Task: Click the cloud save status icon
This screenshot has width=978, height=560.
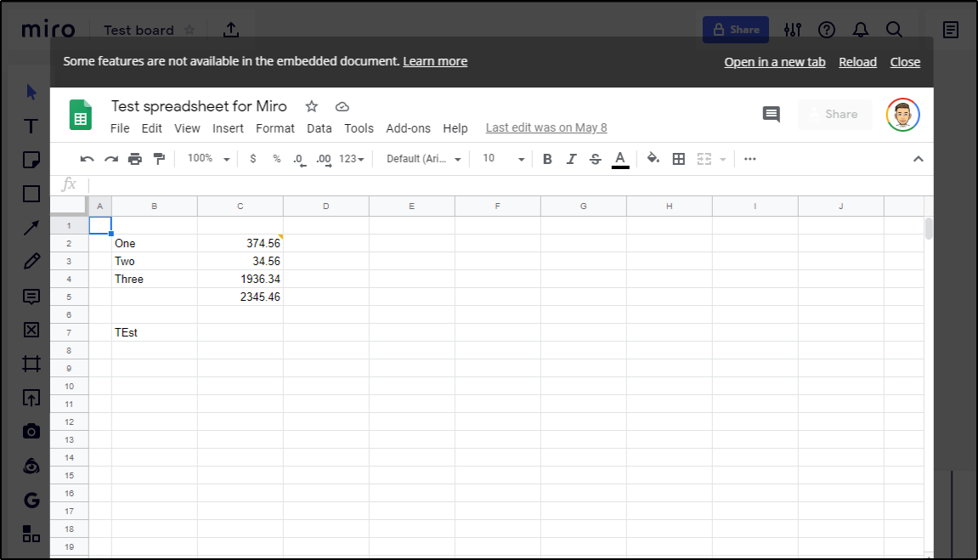Action: click(x=342, y=106)
